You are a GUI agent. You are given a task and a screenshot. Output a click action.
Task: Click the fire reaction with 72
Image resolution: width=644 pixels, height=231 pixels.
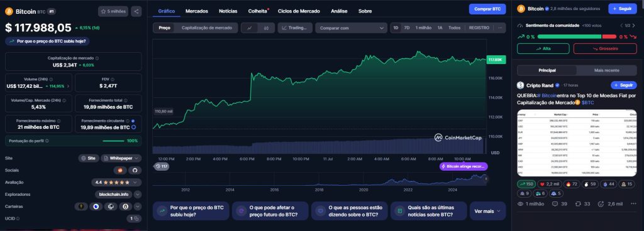point(571,185)
